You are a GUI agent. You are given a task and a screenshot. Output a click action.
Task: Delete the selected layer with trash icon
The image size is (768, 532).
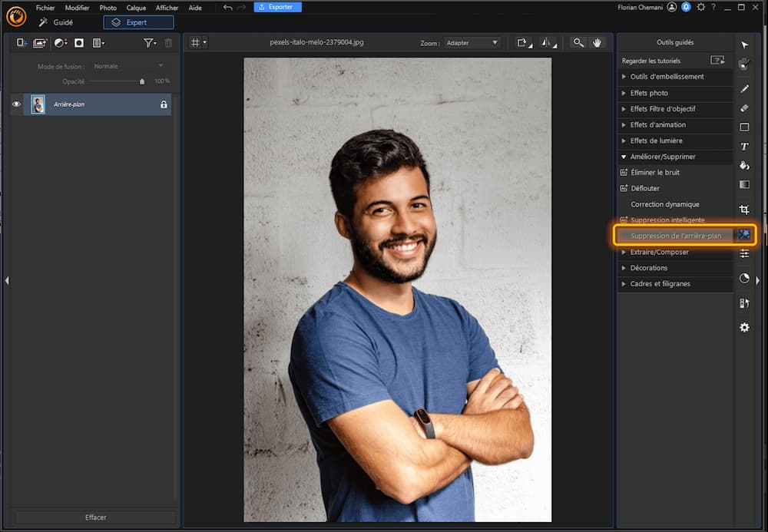pos(168,43)
